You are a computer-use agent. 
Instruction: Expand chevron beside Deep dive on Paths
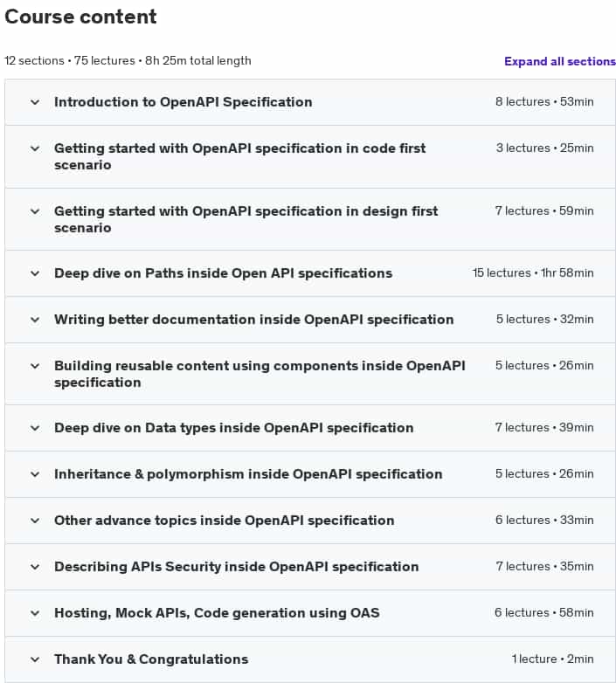35,273
